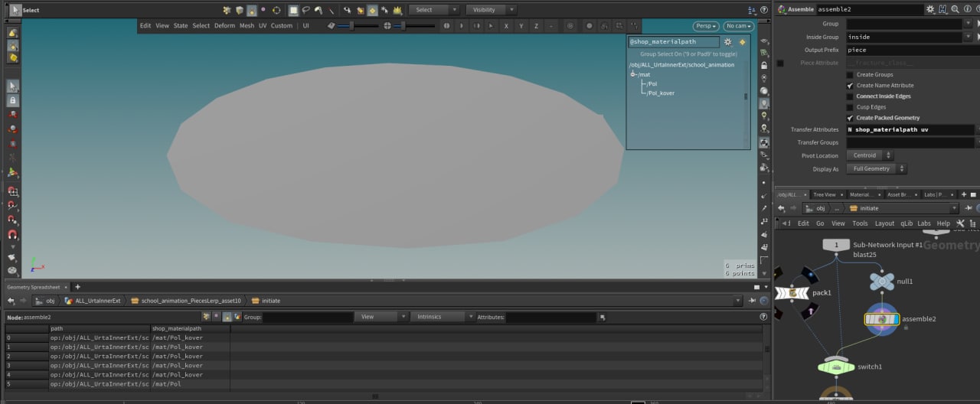Click the add spreadsheet pane tab plus icon

pyautogui.click(x=77, y=287)
